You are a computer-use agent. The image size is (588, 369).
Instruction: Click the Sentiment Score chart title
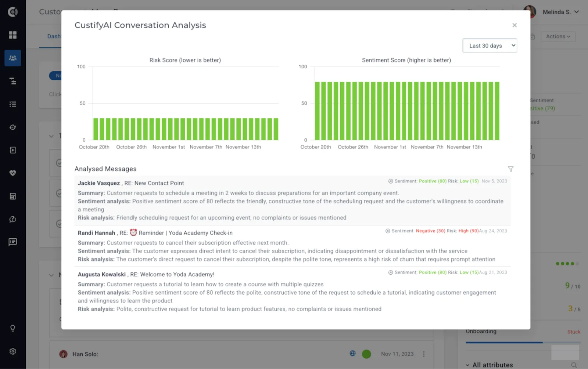(x=406, y=60)
